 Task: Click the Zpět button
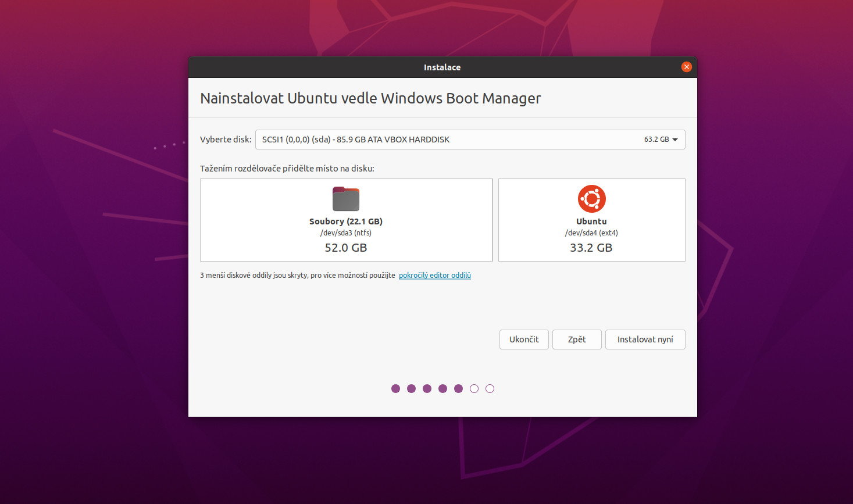(577, 339)
